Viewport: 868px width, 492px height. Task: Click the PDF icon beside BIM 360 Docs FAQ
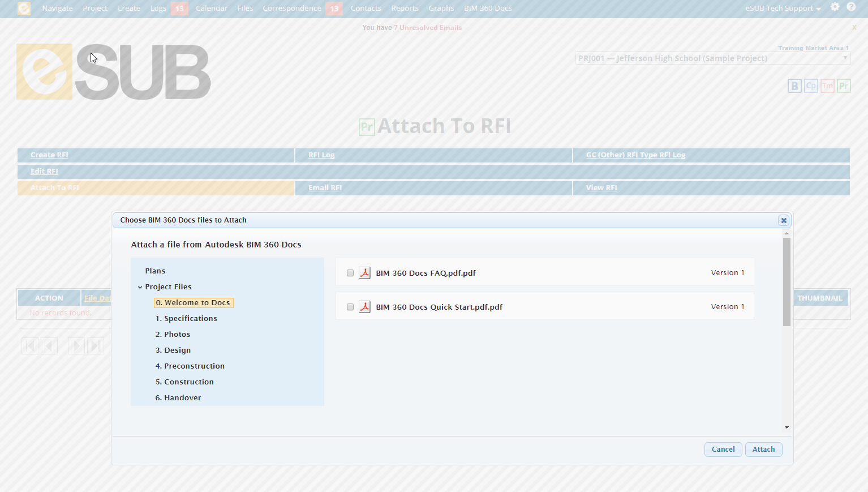364,272
